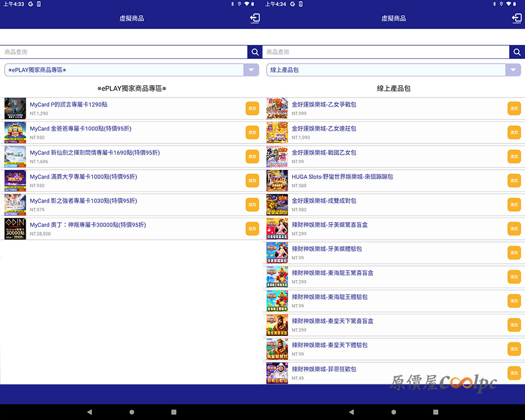Buy the 金好運娛樂城-成雙成對包
The image size is (525, 420).
point(514,205)
